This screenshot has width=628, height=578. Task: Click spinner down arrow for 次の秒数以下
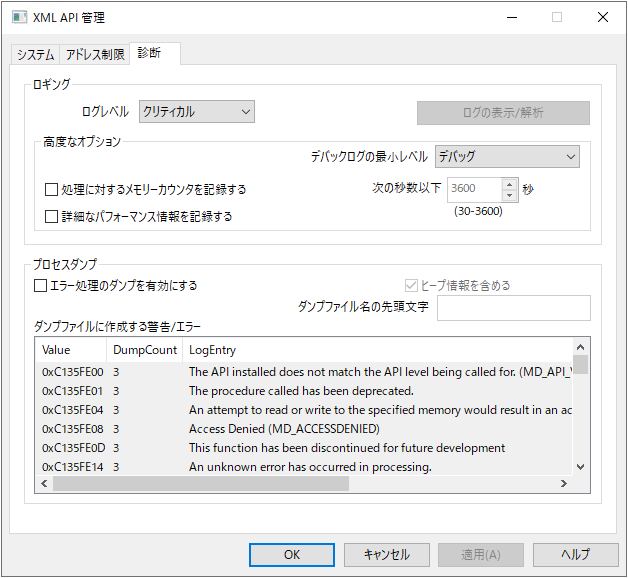click(x=510, y=194)
